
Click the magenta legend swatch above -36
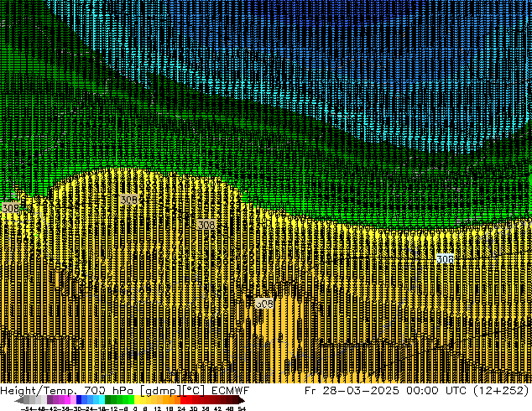pyautogui.click(x=67, y=400)
